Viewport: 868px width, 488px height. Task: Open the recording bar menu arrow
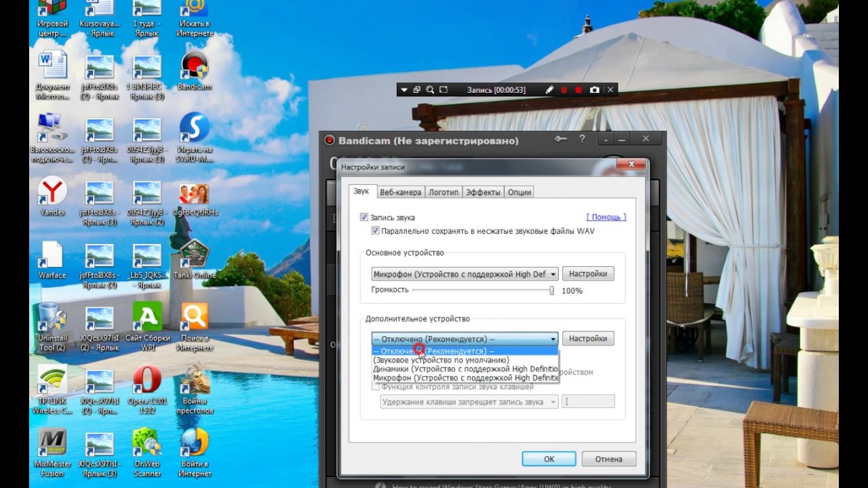click(x=404, y=89)
